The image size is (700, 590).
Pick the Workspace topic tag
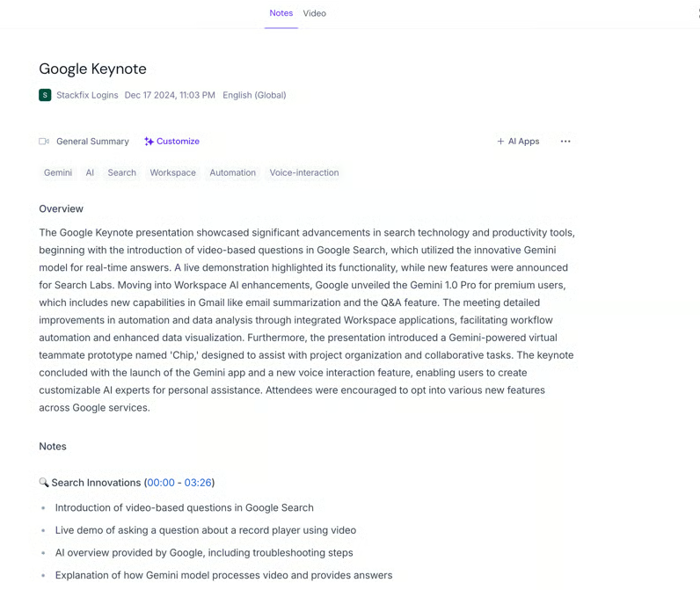(172, 173)
